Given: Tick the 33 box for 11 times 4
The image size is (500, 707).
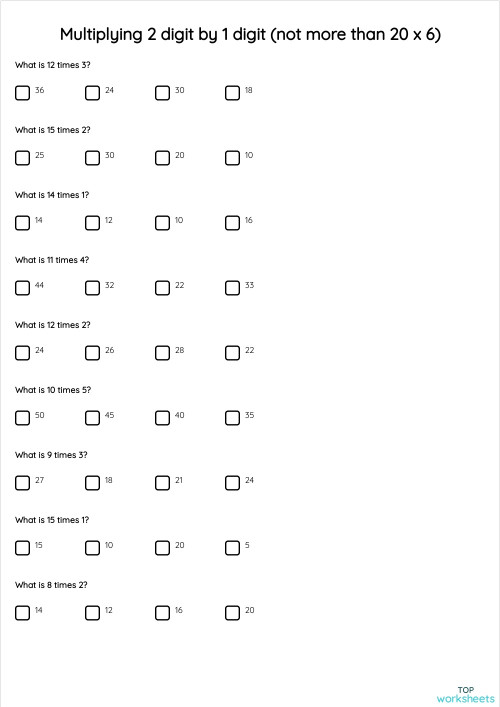Looking at the screenshot, I should [x=232, y=288].
